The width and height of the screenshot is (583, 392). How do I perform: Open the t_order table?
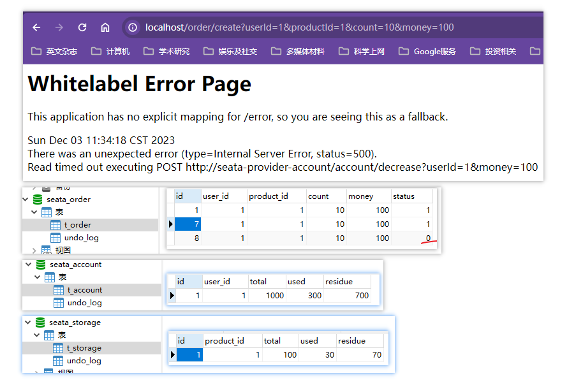coord(77,225)
